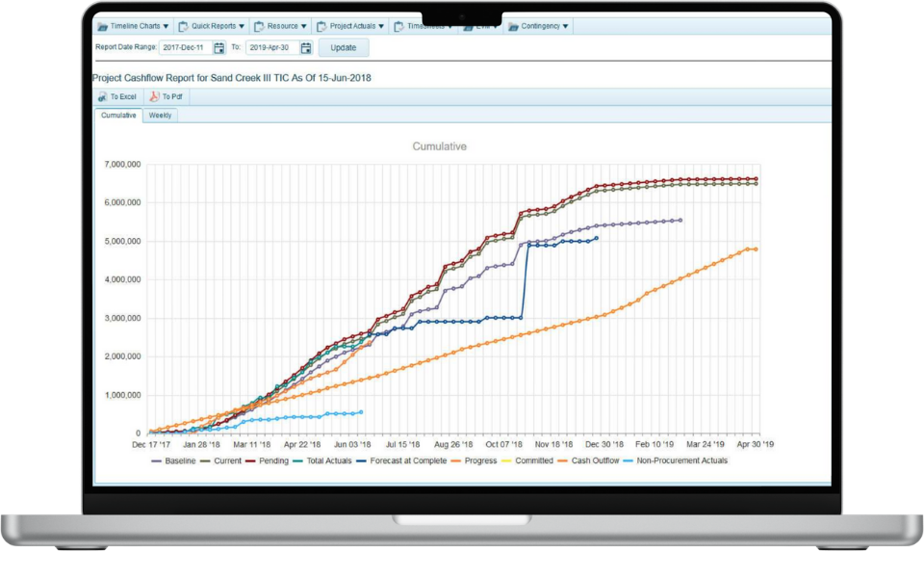924x578 pixels.
Task: Click the Timeline Charts folder icon
Action: coord(103,26)
